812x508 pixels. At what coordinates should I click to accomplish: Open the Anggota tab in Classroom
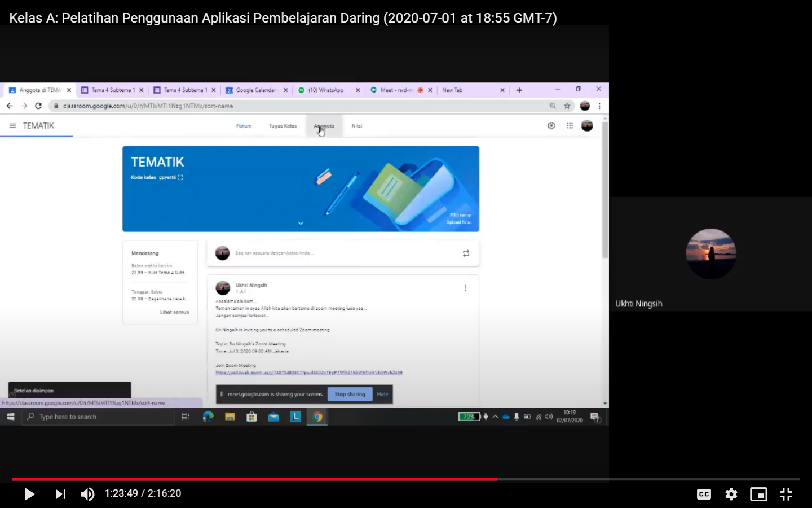[324, 126]
